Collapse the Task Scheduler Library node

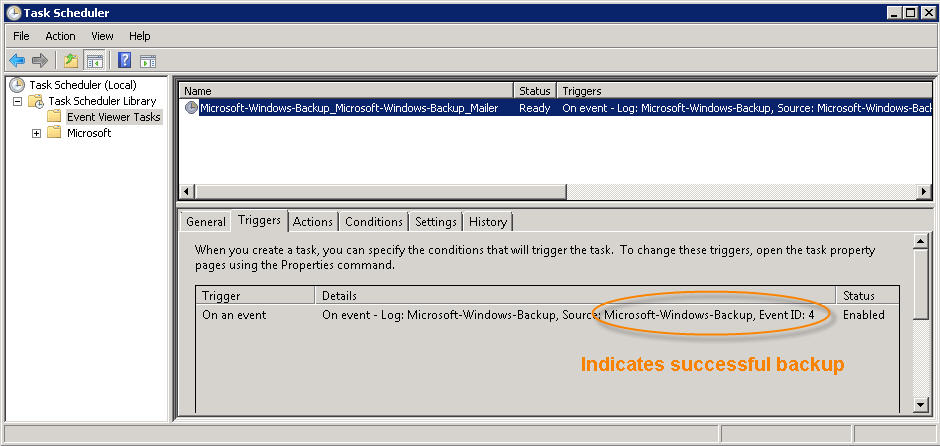17,101
